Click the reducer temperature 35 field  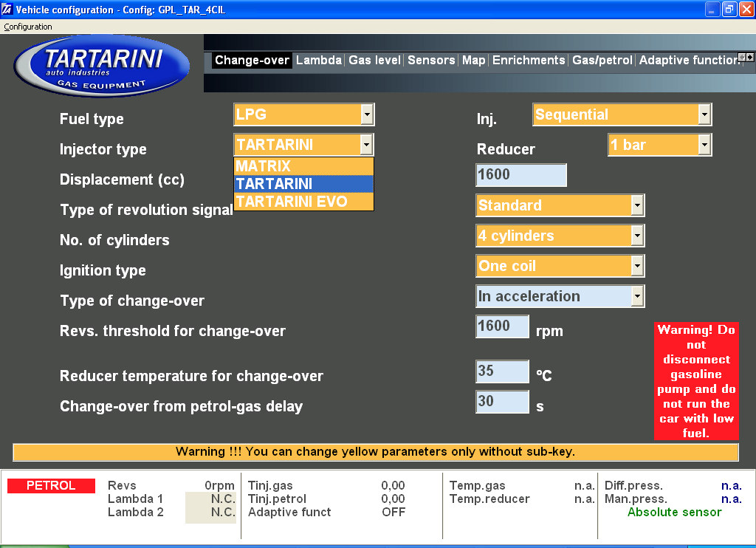[x=502, y=371]
